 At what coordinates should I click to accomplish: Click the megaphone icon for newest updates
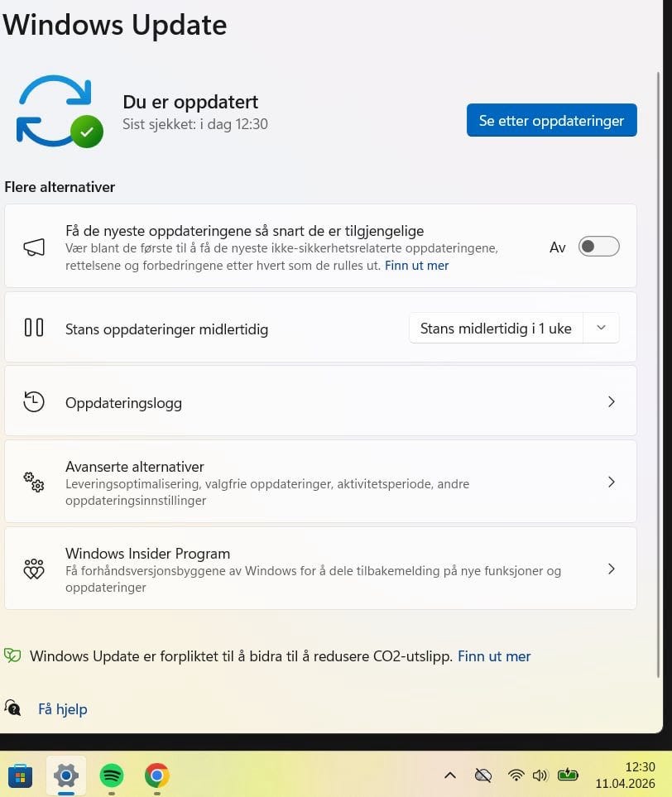pos(34,247)
